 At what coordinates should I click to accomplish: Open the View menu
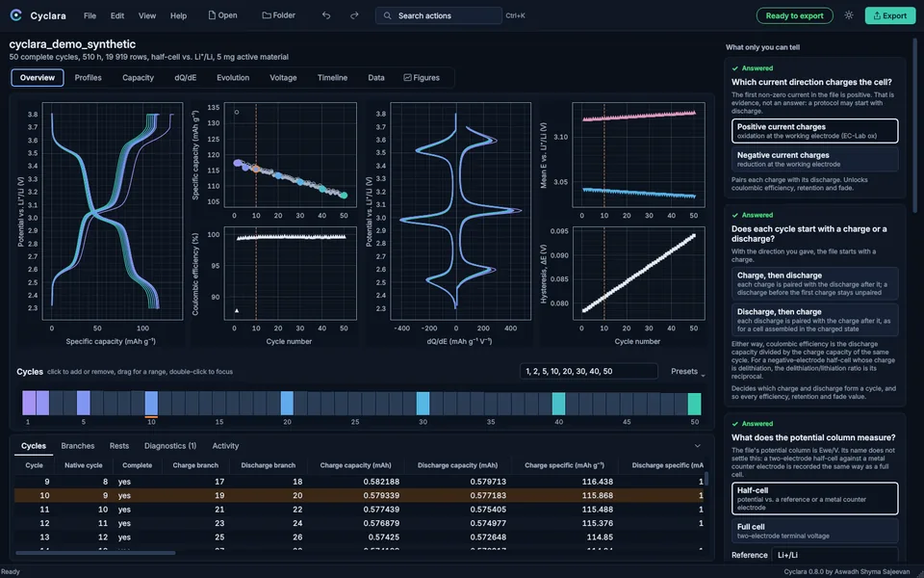click(x=146, y=16)
